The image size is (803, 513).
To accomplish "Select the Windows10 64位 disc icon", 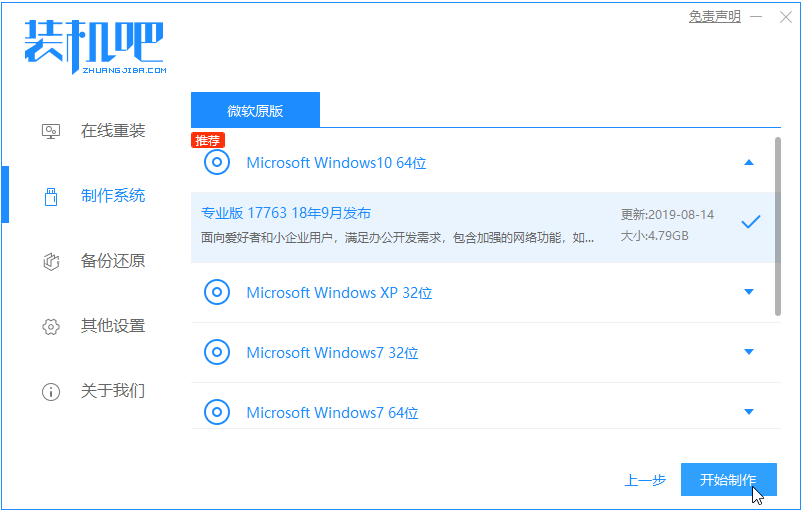I will (217, 163).
